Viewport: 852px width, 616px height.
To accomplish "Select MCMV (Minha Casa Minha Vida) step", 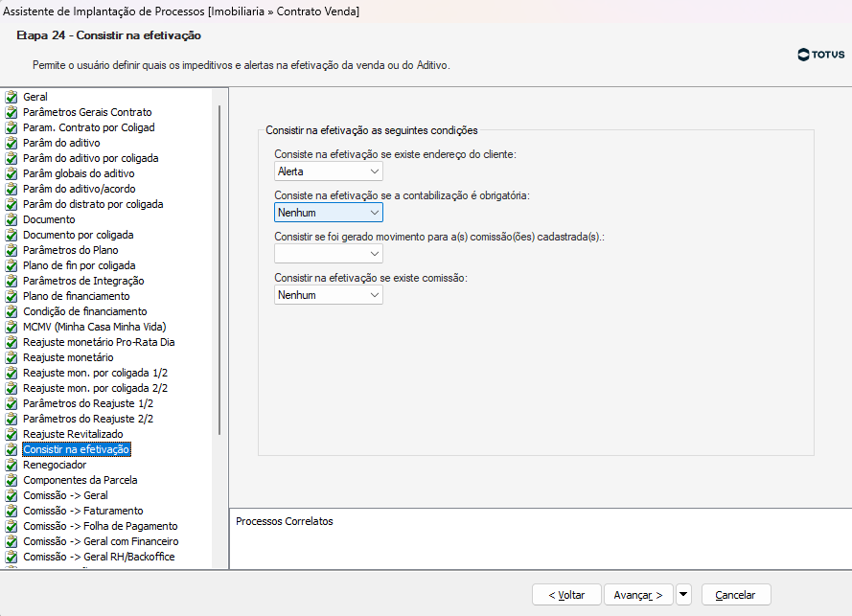I will pos(95,327).
